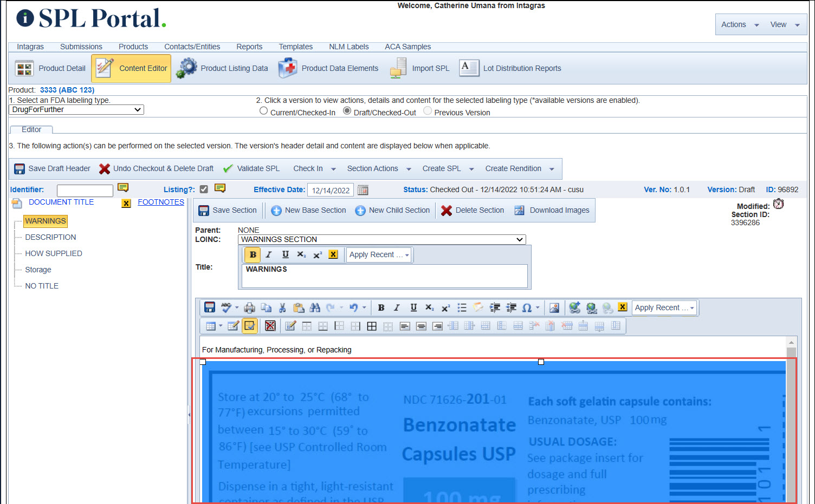Click the Validate SPL button
Screen dimensions: 815x504
(x=251, y=168)
